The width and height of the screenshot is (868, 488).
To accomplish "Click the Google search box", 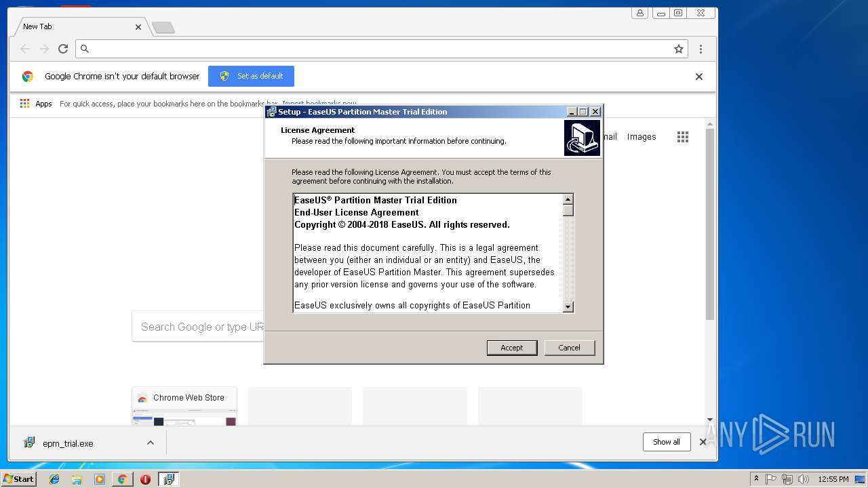I will coord(198,327).
